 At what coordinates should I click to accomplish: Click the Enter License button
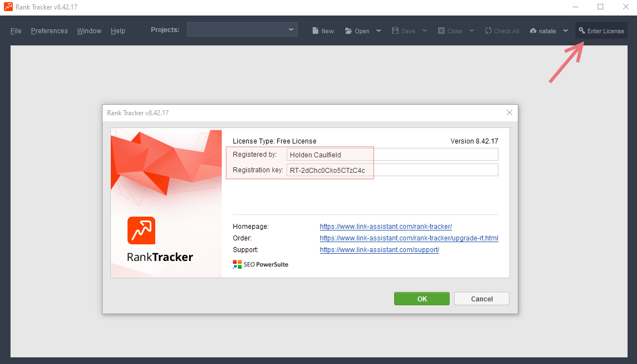pyautogui.click(x=602, y=31)
